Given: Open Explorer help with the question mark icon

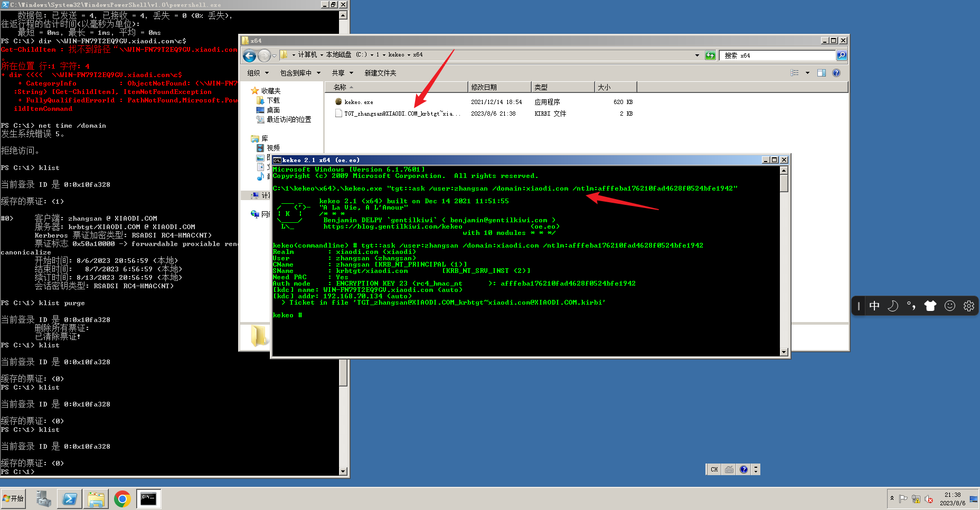Looking at the screenshot, I should tap(836, 73).
